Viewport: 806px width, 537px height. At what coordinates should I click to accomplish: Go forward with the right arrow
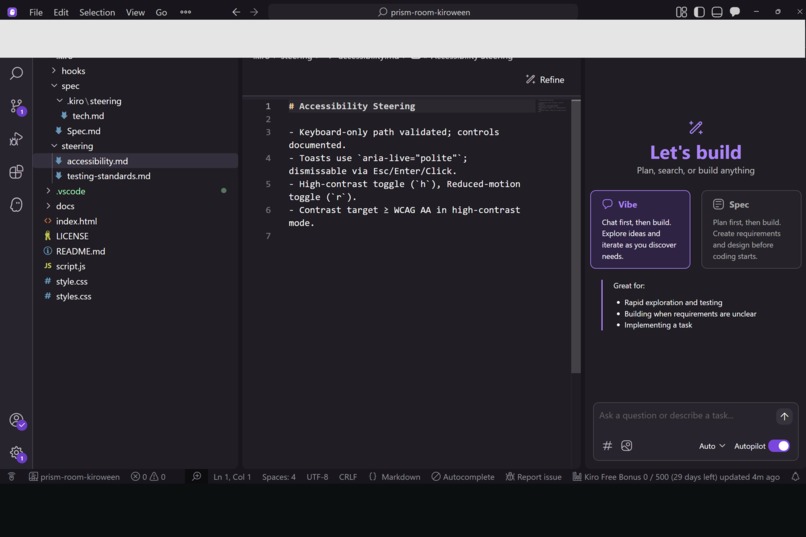click(x=254, y=12)
